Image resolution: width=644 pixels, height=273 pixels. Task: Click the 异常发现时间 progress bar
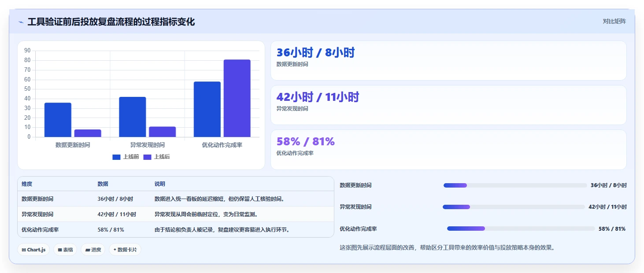[x=514, y=207]
